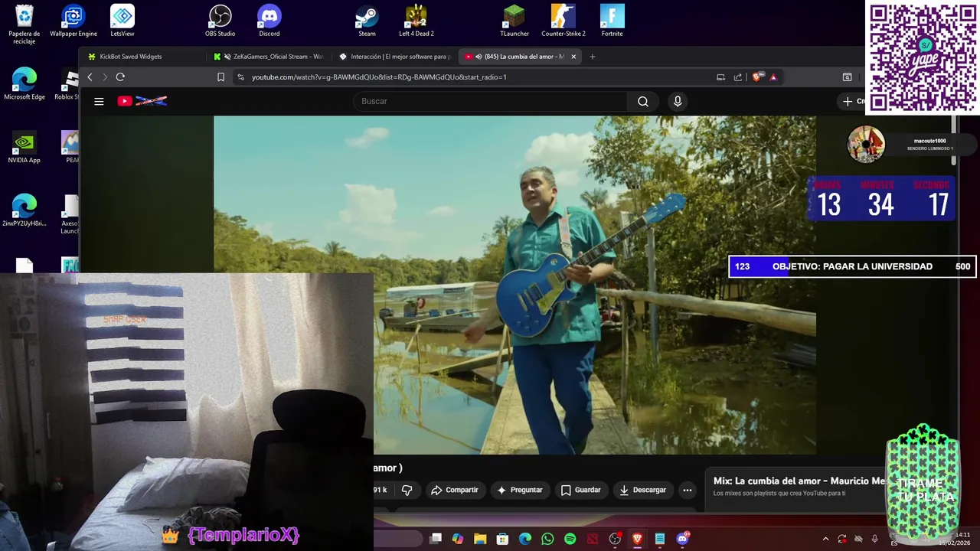Image resolution: width=980 pixels, height=551 pixels.
Task: Go back in the browser
Action: coord(90,77)
